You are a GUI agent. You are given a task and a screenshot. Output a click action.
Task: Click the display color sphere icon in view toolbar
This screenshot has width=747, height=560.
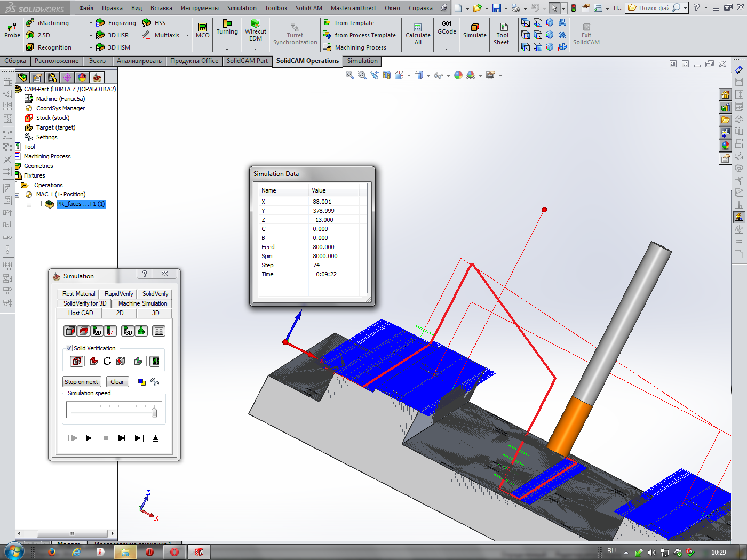(x=458, y=75)
